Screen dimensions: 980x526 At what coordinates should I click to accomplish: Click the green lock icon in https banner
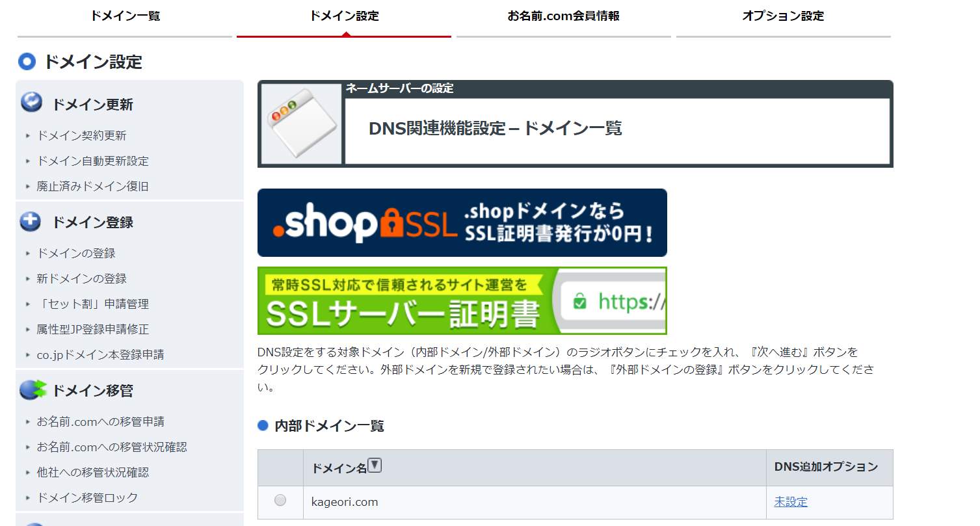579,300
